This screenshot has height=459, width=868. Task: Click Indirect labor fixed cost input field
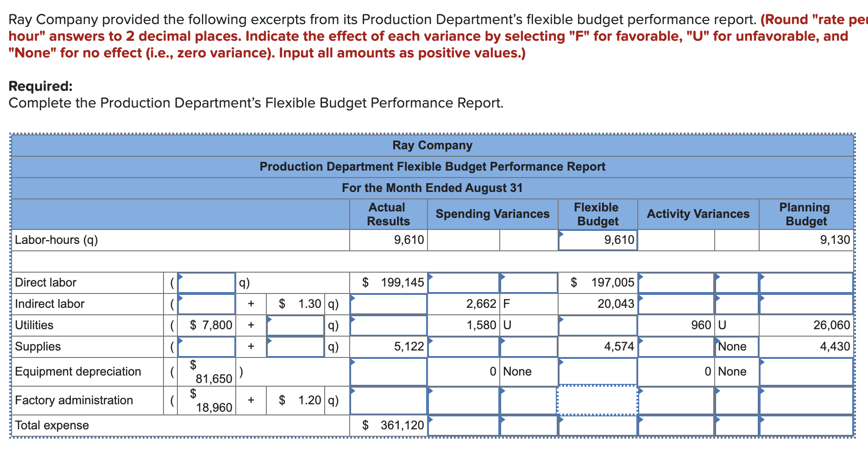(207, 304)
